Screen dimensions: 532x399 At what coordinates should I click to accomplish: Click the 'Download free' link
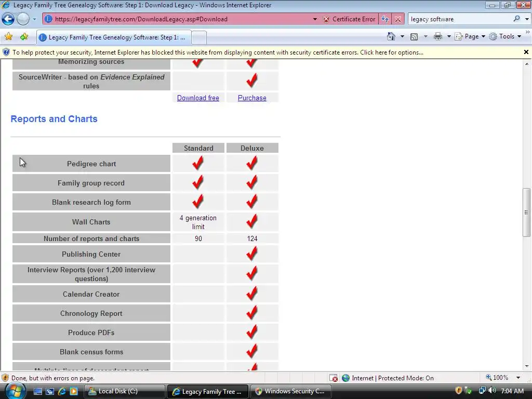tap(198, 98)
